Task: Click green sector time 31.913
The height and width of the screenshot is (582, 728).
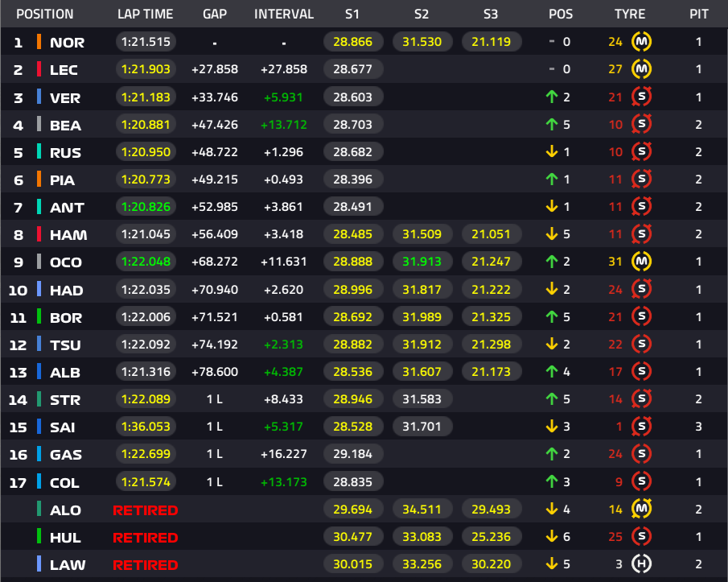Action: pos(422,262)
